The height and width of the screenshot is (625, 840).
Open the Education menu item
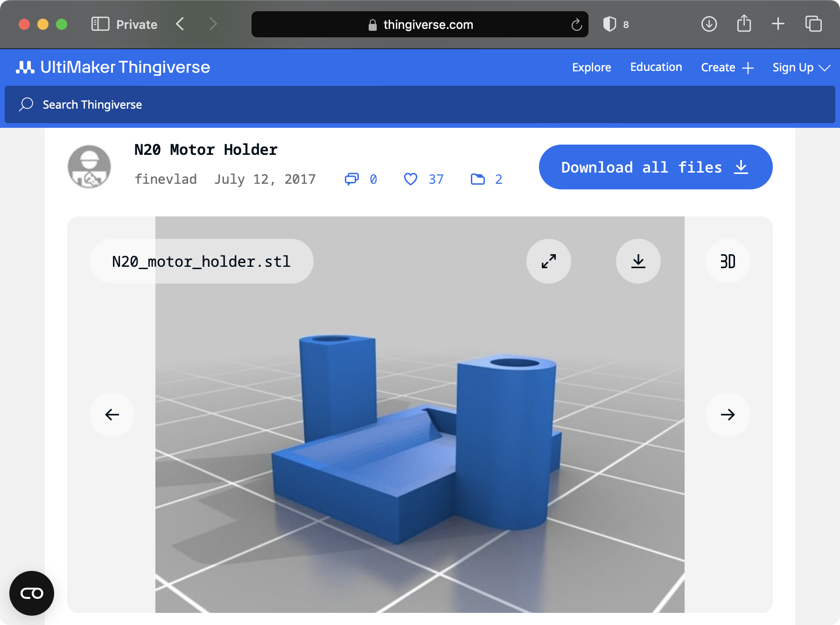[x=656, y=68]
